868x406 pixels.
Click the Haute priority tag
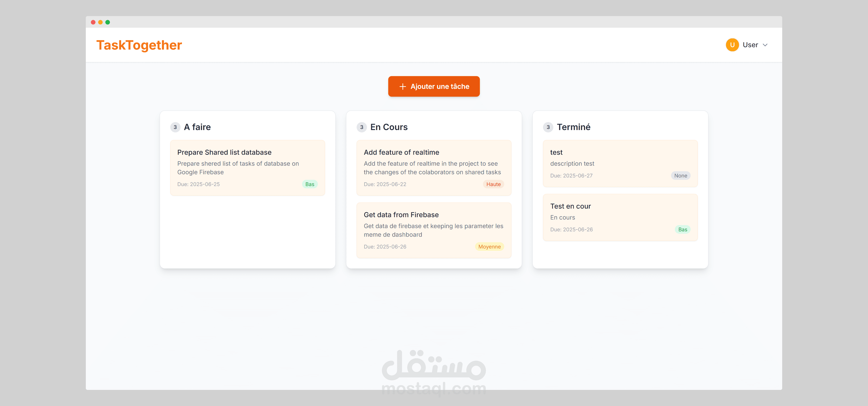tap(493, 184)
